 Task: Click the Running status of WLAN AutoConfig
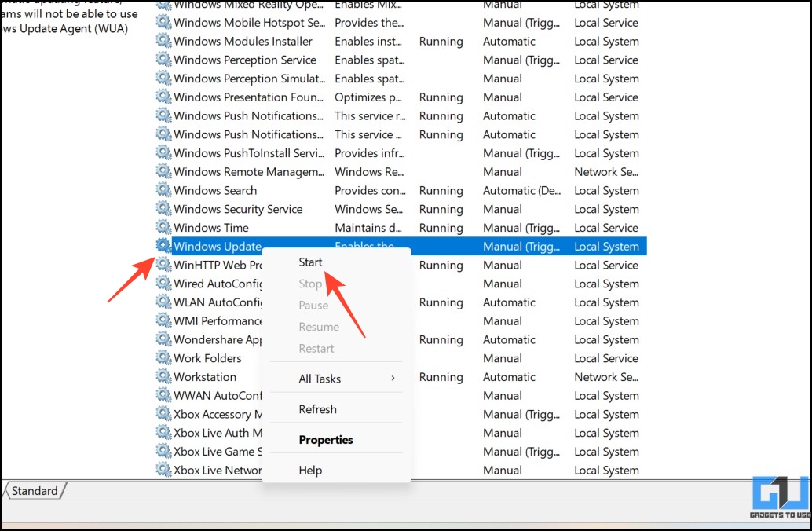[441, 302]
